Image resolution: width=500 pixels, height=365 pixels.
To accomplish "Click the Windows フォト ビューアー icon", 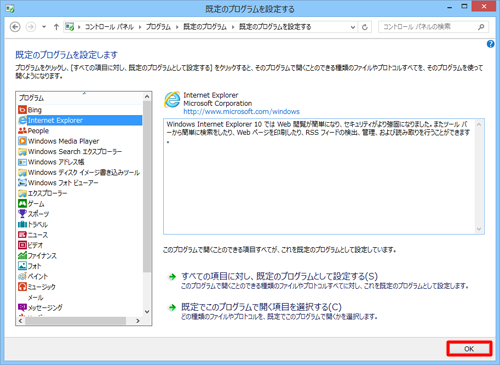I will pos(22,183).
